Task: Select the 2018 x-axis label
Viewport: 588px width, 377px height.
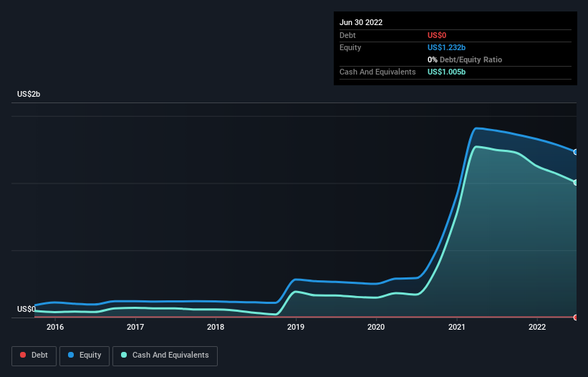Action: point(216,327)
